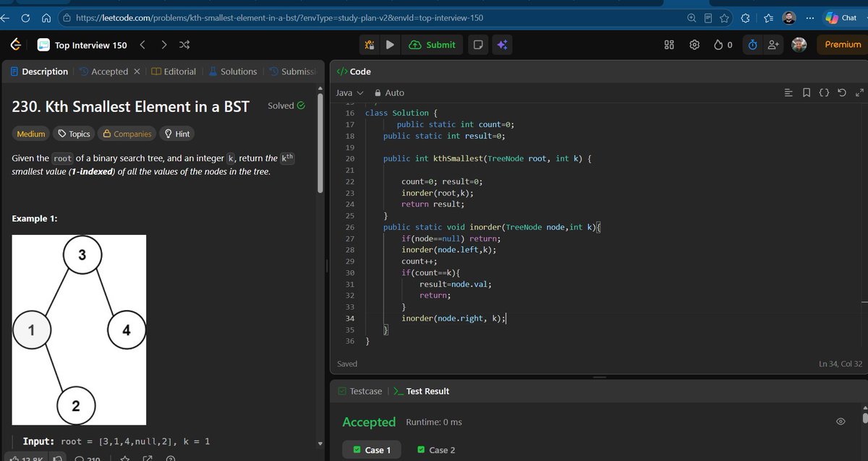Switch to the Test Result tab
This screenshot has width=868, height=461.
(x=421, y=391)
